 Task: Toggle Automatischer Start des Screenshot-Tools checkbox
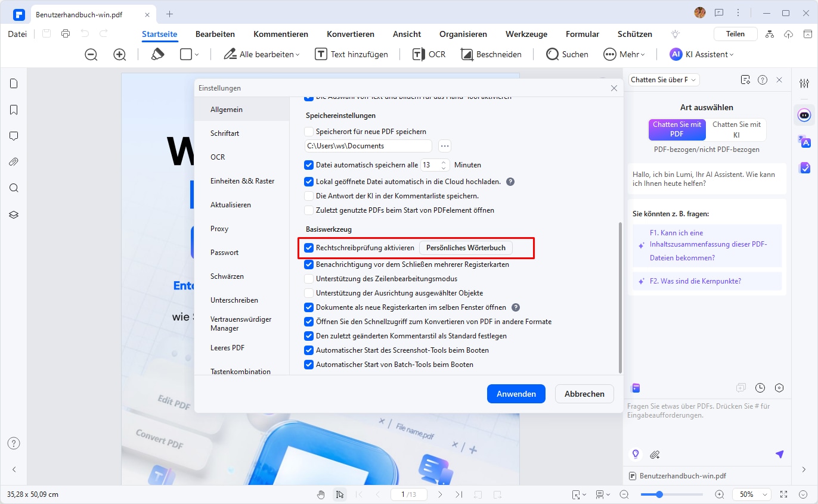coord(309,350)
